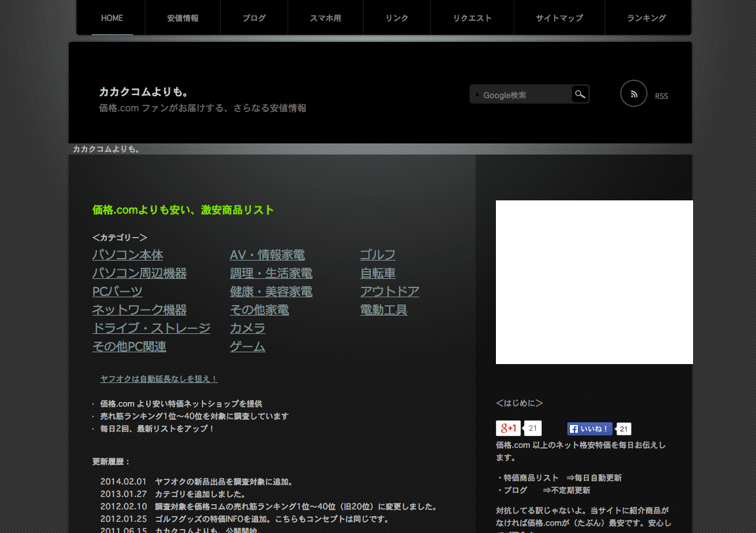
Task: Click the magnifier search button
Action: [580, 94]
